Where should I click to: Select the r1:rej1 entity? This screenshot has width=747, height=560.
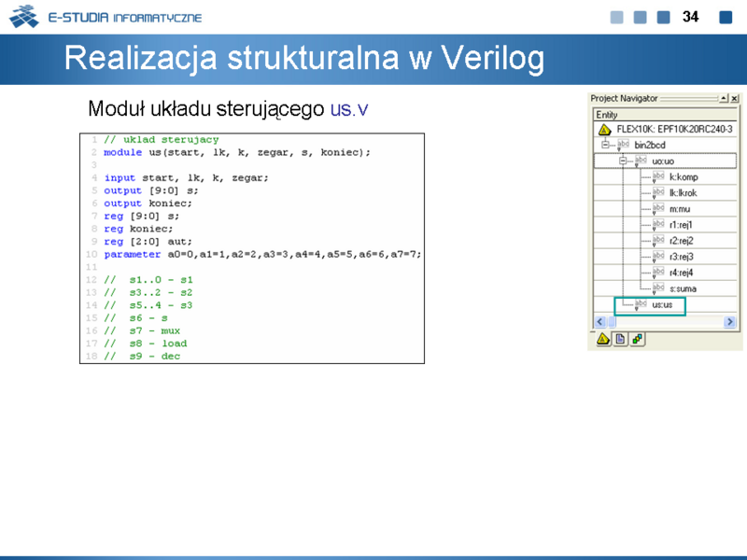click(x=681, y=225)
